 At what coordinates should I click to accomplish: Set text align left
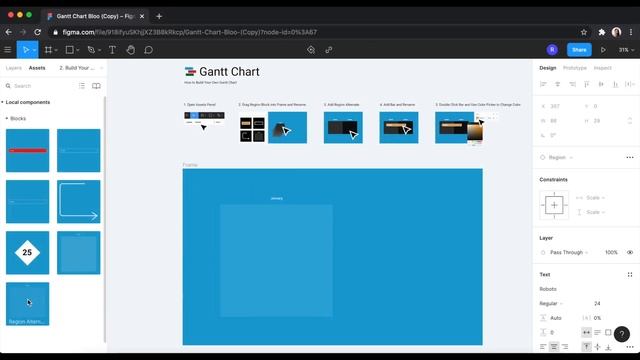(x=543, y=347)
